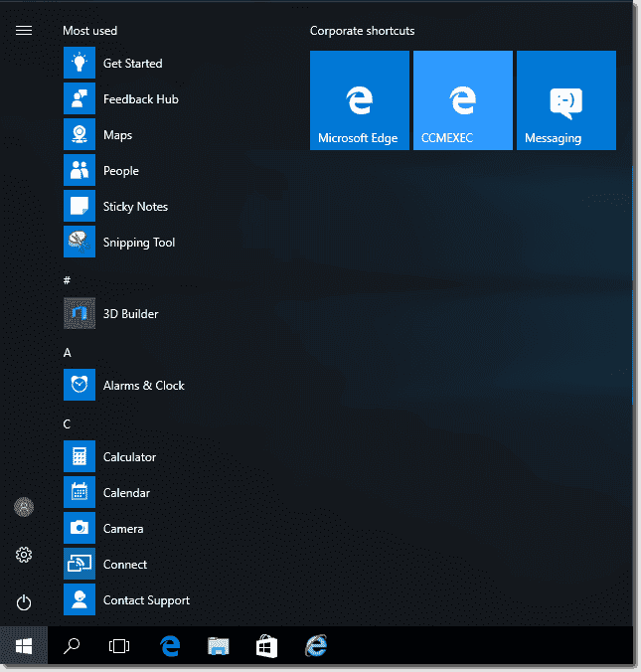Click the 'Most used' heading

[x=90, y=31]
